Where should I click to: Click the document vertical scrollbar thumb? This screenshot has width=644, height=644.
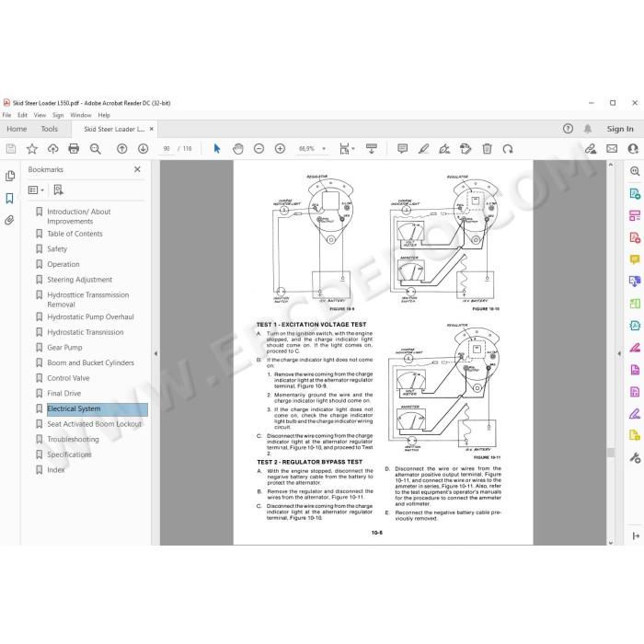(x=611, y=453)
